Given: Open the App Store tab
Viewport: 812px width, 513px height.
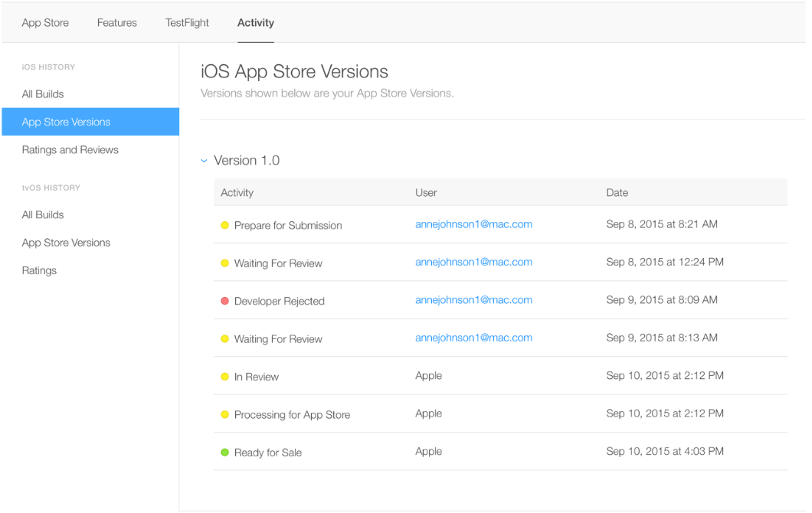Looking at the screenshot, I should click(x=44, y=22).
